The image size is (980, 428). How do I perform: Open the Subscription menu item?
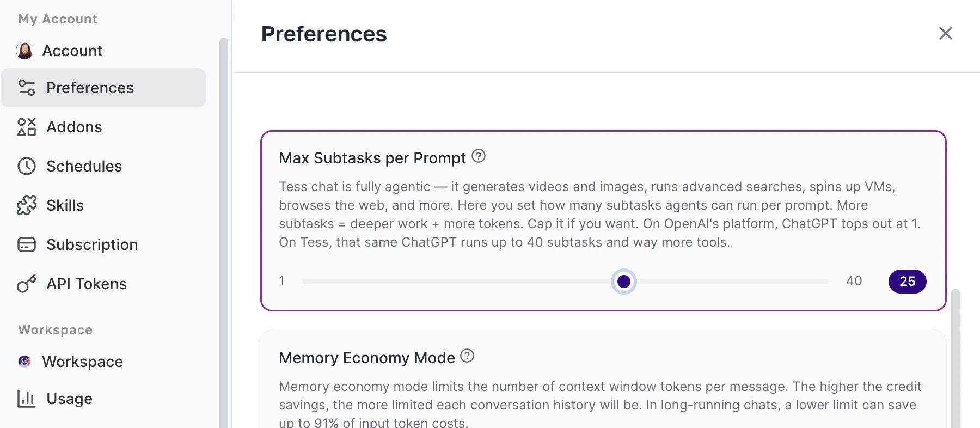(x=92, y=244)
